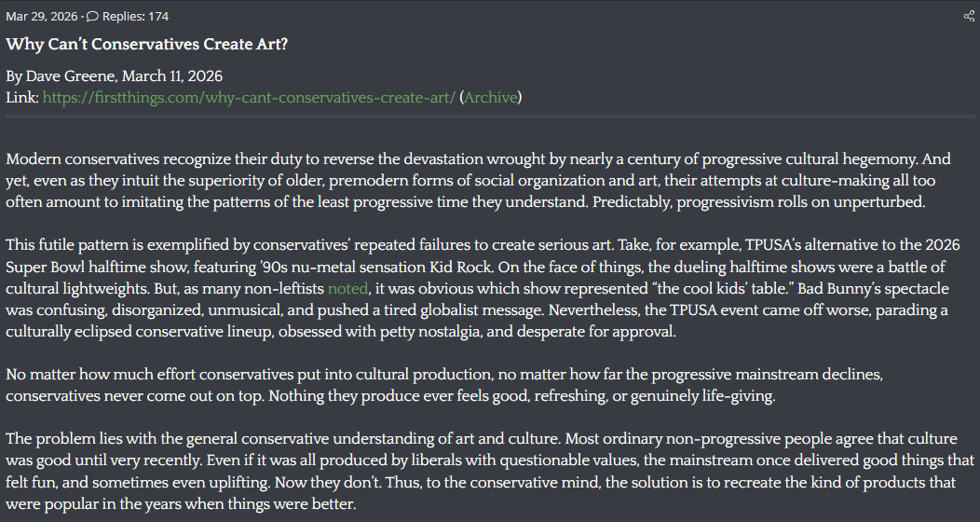980x522 pixels.
Task: Click the Replies: 174 count
Action: 134,17
